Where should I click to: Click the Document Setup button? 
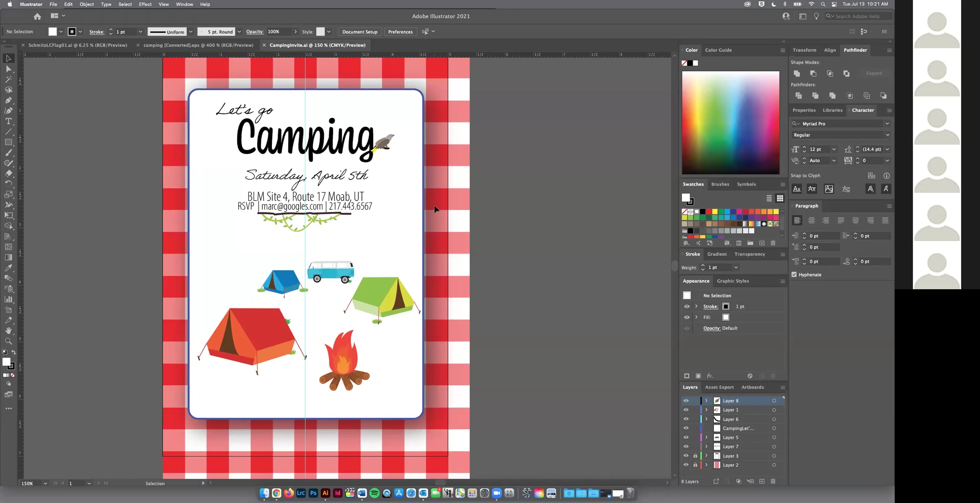click(360, 32)
